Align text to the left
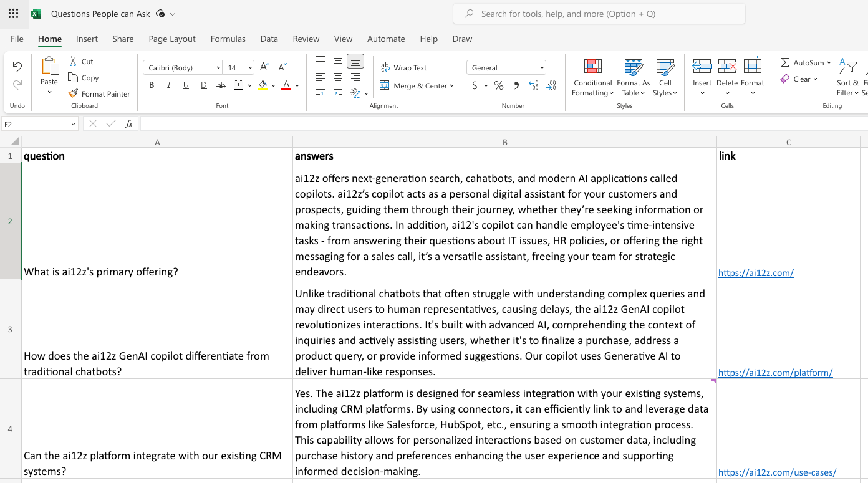 tap(321, 77)
